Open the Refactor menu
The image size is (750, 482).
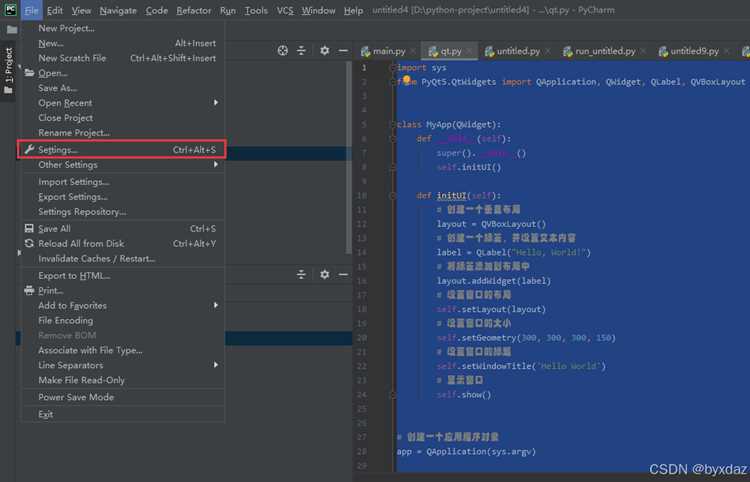click(x=194, y=10)
